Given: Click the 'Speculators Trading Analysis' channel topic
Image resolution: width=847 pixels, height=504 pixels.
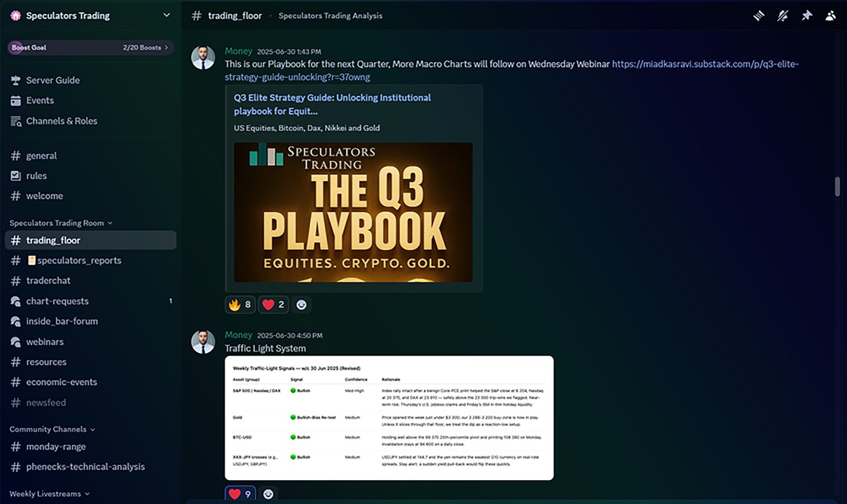Looking at the screenshot, I should click(330, 16).
